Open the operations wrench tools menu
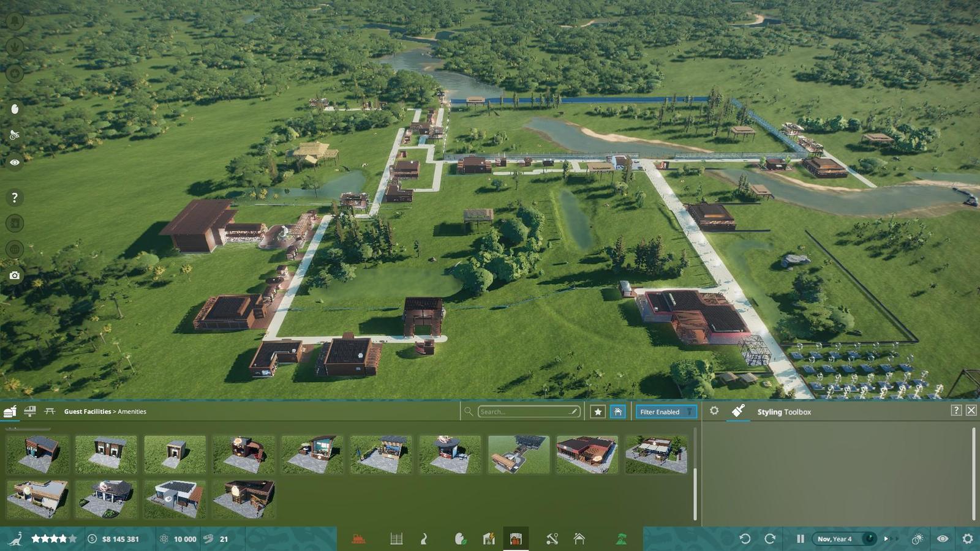The height and width of the screenshot is (551, 980). 552,539
